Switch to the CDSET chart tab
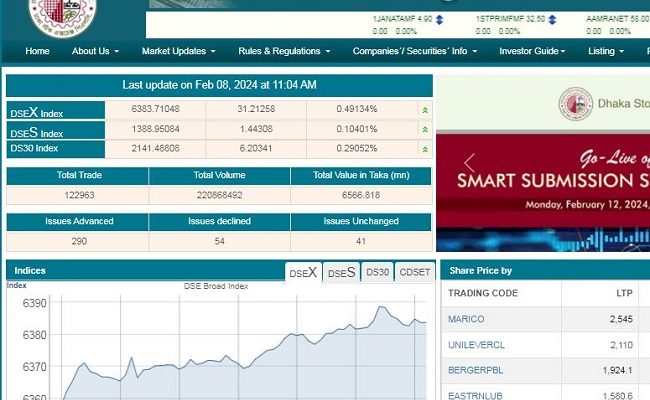 (x=414, y=272)
